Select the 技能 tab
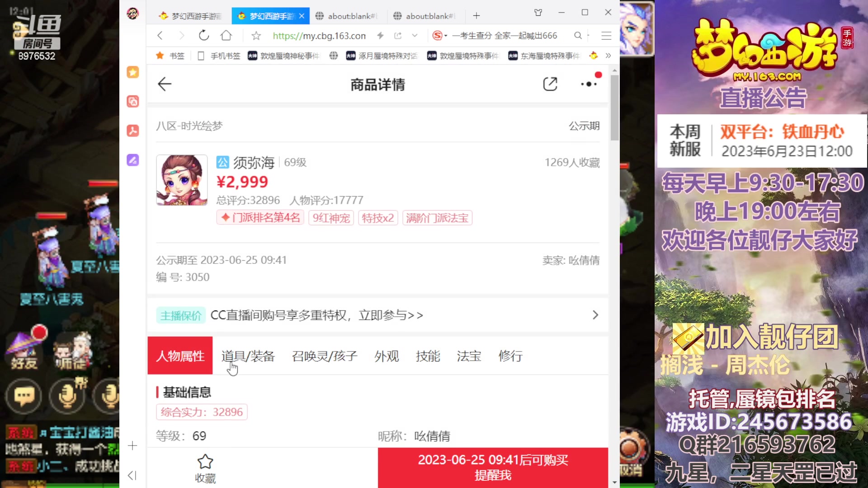Viewport: 868px width, 488px height. (x=428, y=356)
